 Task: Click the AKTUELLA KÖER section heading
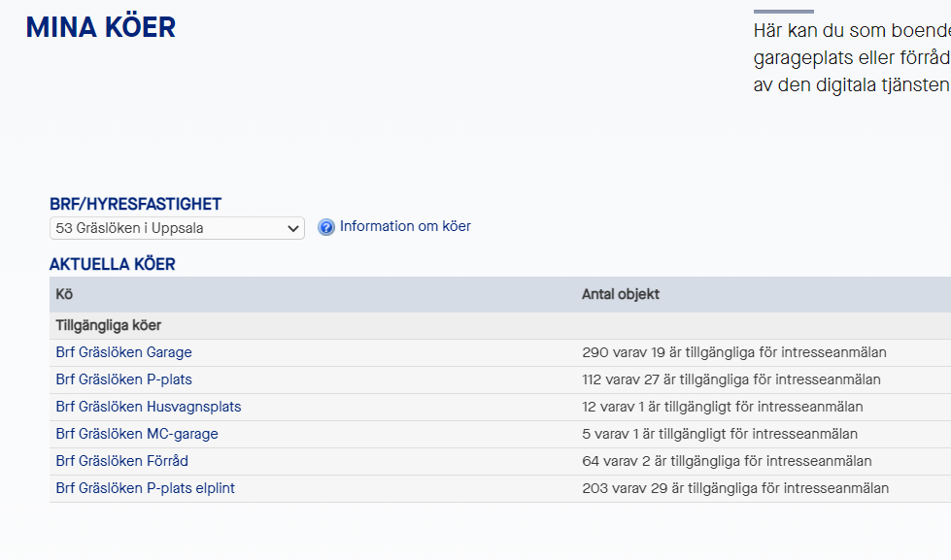112,264
